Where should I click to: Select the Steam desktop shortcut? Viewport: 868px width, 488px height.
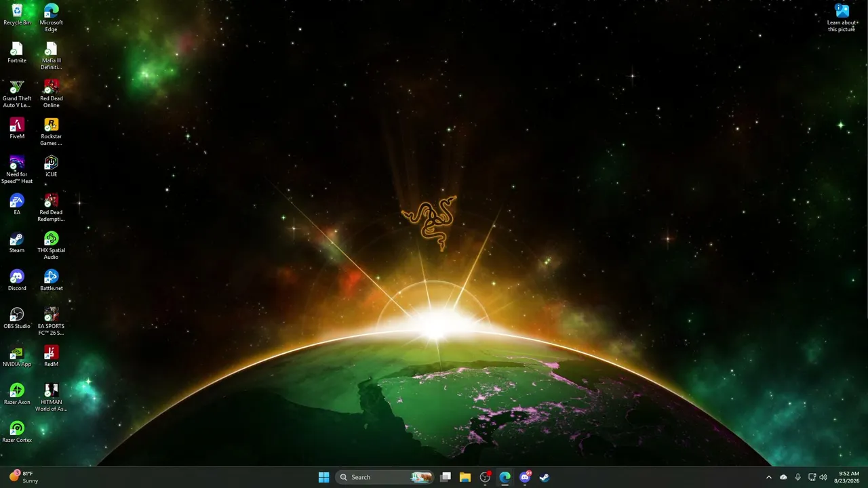point(17,243)
